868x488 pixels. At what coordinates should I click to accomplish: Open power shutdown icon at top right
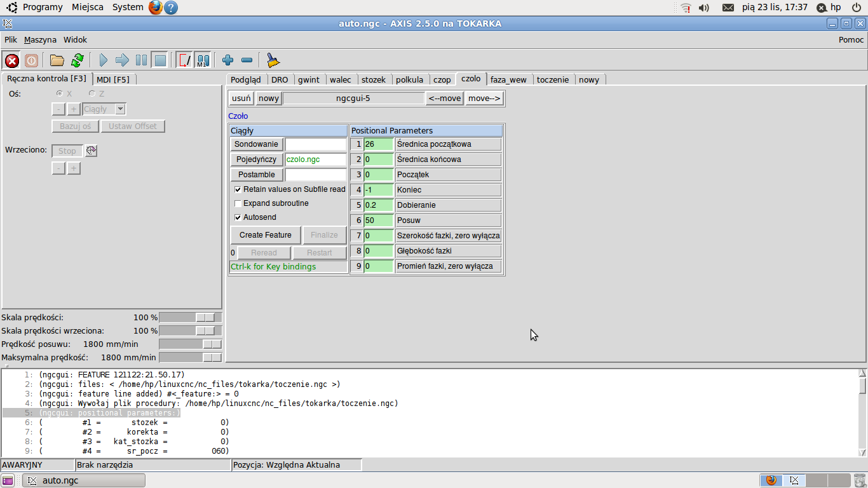[x=857, y=8]
